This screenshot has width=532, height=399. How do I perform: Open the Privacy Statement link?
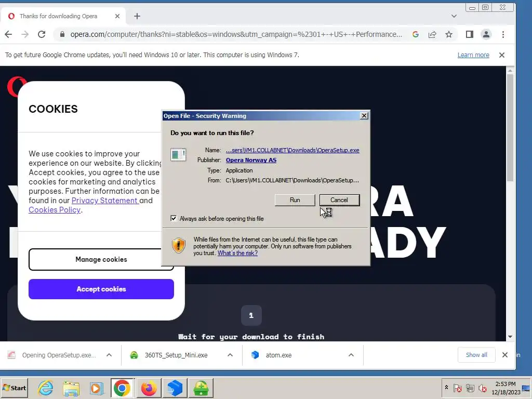point(104,201)
